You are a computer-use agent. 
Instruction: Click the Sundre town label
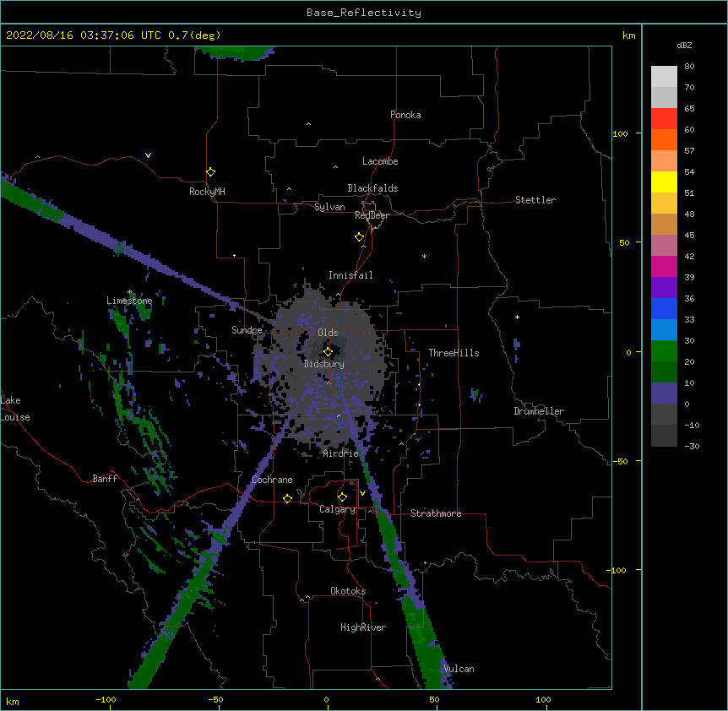[247, 330]
